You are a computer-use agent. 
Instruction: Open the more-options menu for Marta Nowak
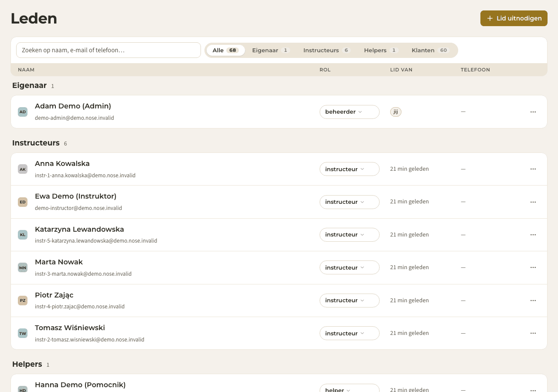click(533, 267)
